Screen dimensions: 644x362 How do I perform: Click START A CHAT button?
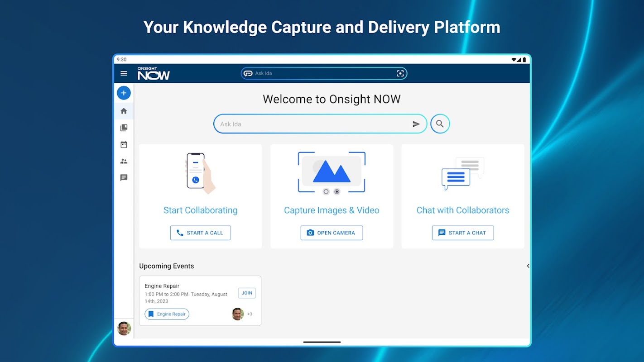pos(463,233)
